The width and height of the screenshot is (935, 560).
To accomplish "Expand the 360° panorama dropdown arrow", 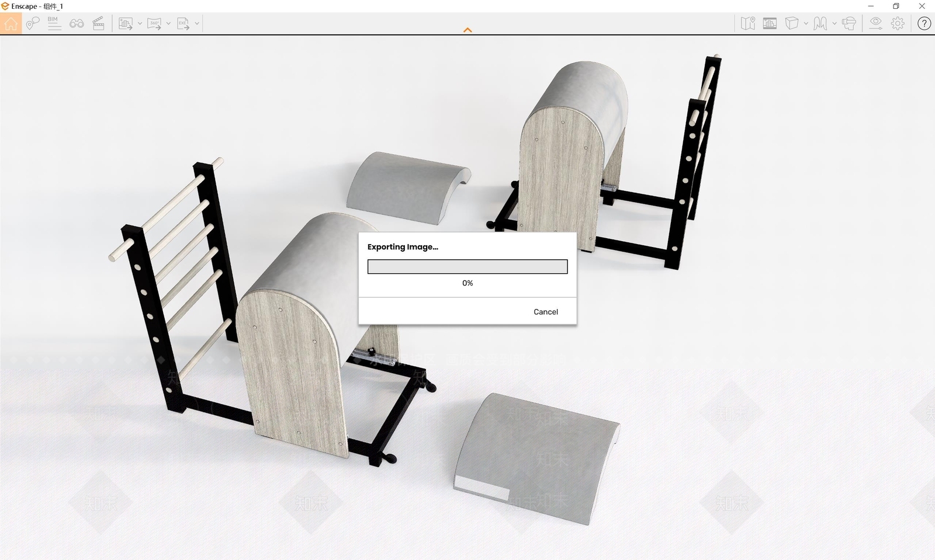I will pyautogui.click(x=168, y=23).
